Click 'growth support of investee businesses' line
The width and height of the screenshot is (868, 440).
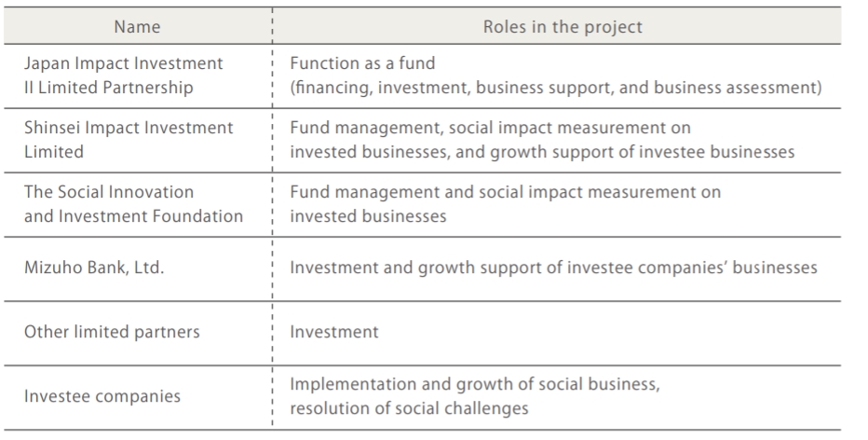pyautogui.click(x=542, y=152)
